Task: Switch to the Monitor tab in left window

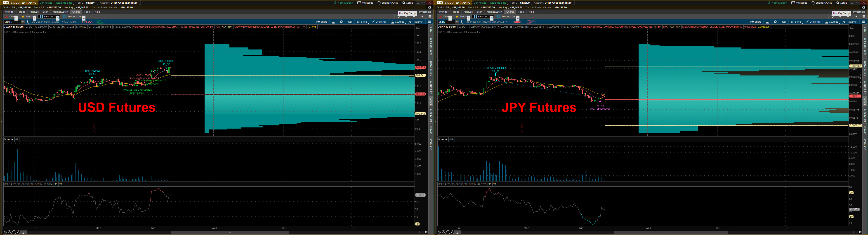Action: coord(10,12)
